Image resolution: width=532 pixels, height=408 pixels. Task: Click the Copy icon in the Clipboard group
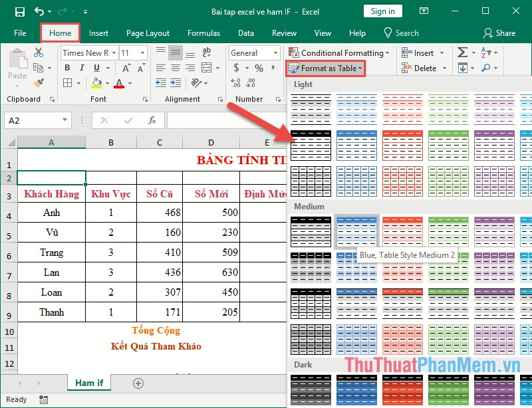(39, 66)
